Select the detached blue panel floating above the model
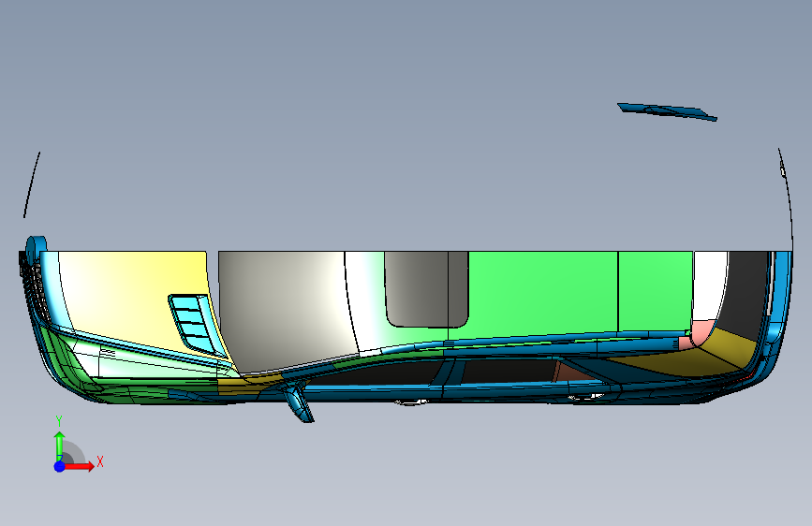The image size is (812, 526). click(x=668, y=111)
